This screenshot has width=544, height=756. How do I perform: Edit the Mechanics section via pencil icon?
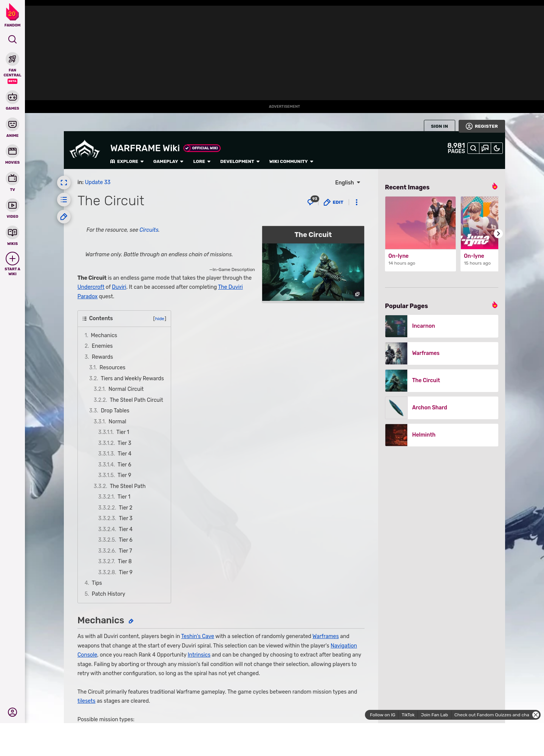tap(131, 621)
